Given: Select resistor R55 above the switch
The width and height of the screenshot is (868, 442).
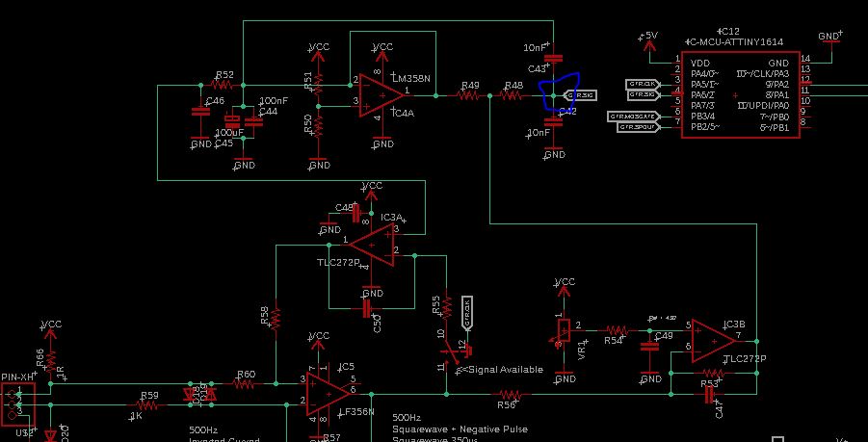Looking at the screenshot, I should click(x=446, y=307).
